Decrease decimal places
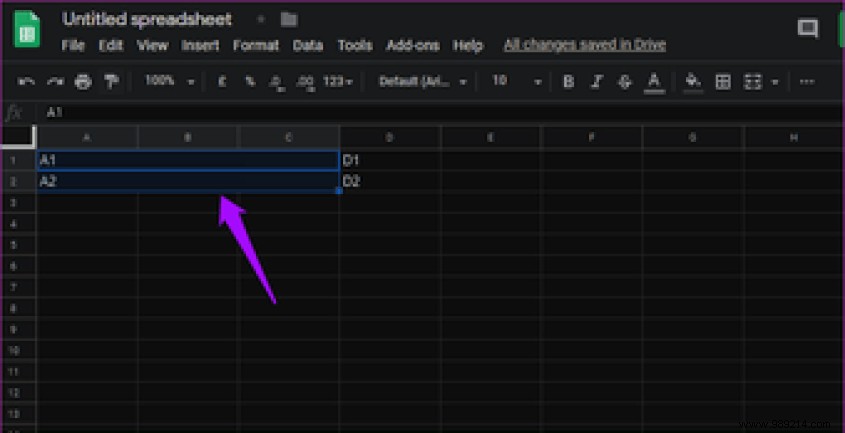Image resolution: width=845 pixels, height=433 pixels. pyautogui.click(x=278, y=82)
